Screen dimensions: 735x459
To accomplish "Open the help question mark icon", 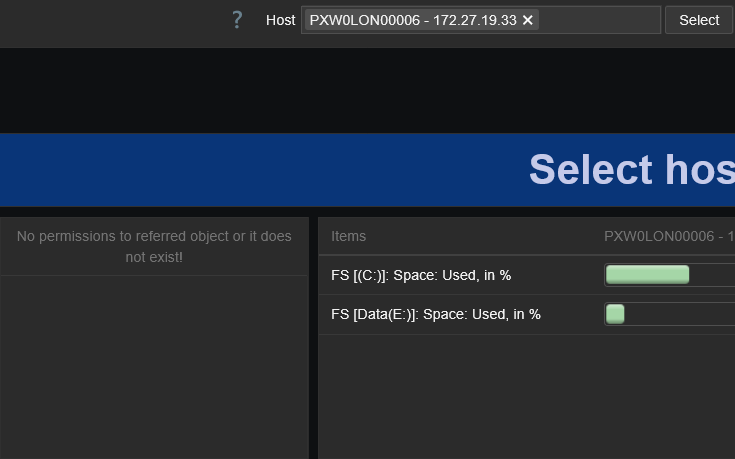I will point(237,20).
